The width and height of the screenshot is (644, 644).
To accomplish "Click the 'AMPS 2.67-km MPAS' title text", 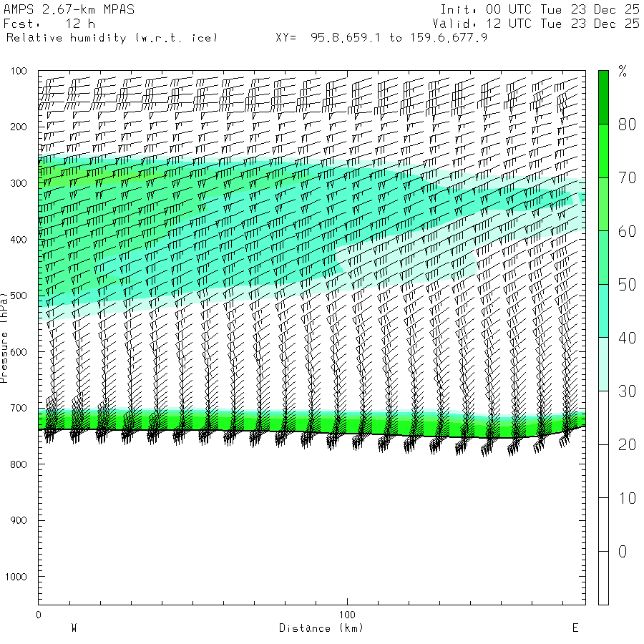I will tap(69, 9).
